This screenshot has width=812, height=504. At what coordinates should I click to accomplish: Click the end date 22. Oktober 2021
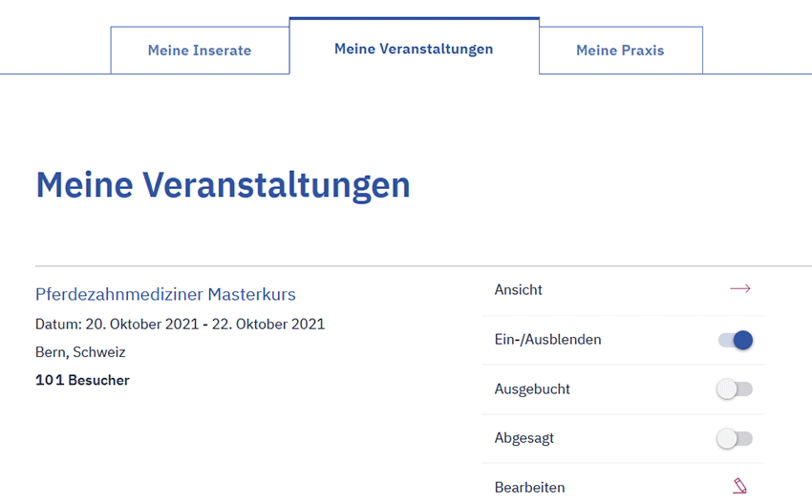[x=267, y=325]
